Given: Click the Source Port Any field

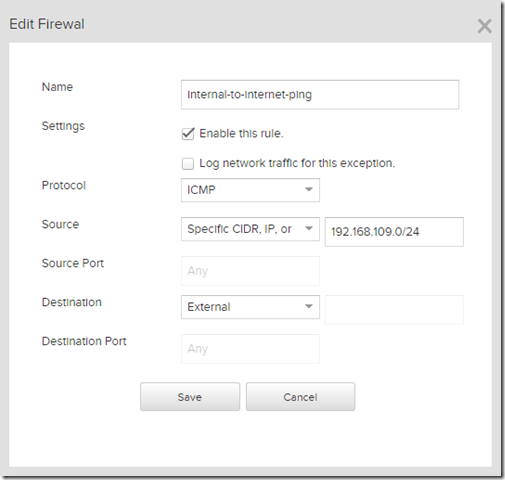Looking at the screenshot, I should point(250,271).
